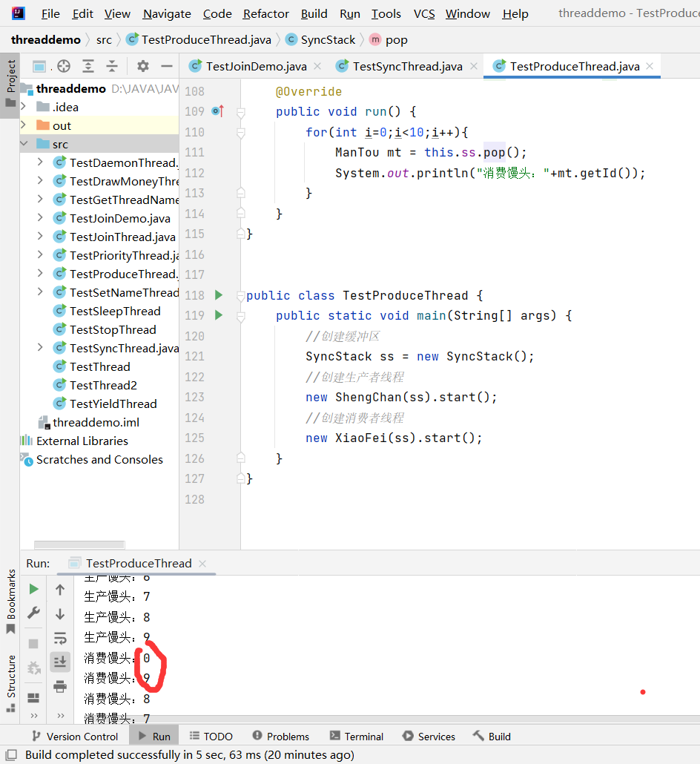Open the VCS menu
The width and height of the screenshot is (700, 764).
pyautogui.click(x=424, y=13)
